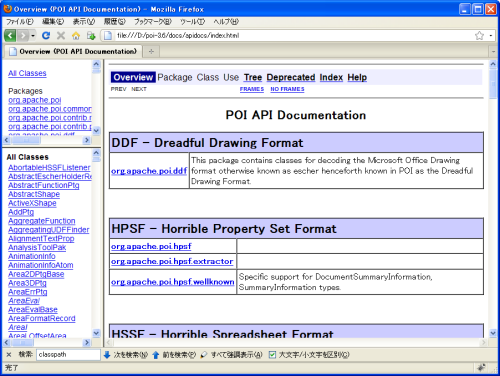Click packages frame horizontal scroll right arrow
The image size is (500, 376).
pos(87,140)
